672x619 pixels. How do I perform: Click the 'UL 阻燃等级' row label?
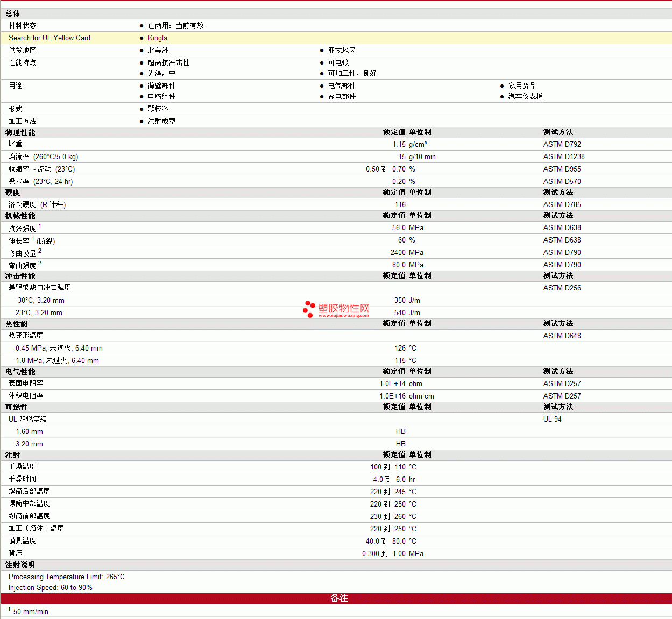(x=27, y=419)
